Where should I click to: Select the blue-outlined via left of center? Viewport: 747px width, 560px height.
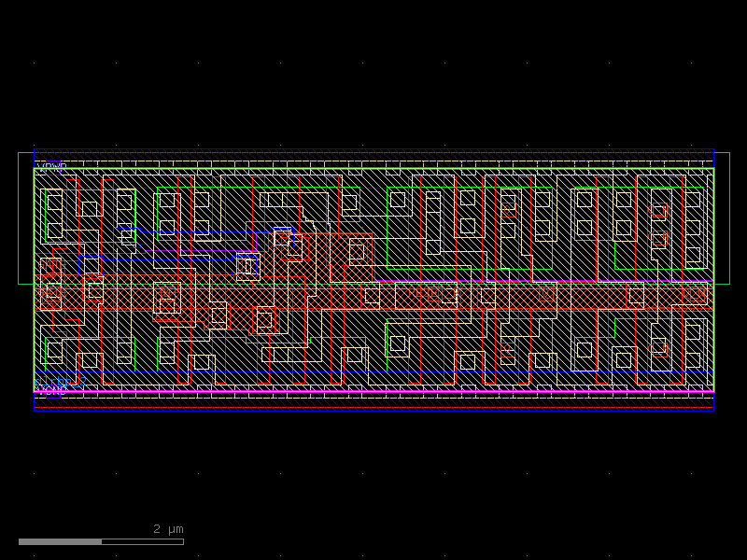247,266
